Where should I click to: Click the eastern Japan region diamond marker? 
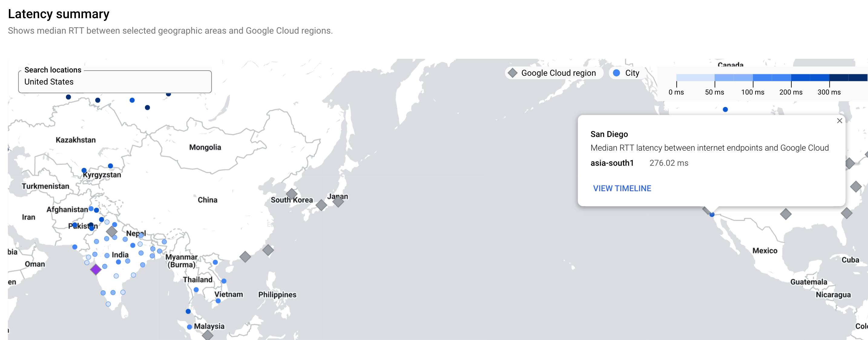pos(338,202)
